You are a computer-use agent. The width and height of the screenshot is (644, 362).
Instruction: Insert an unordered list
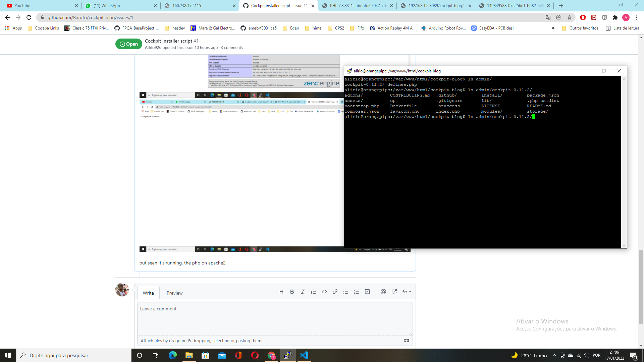346,292
